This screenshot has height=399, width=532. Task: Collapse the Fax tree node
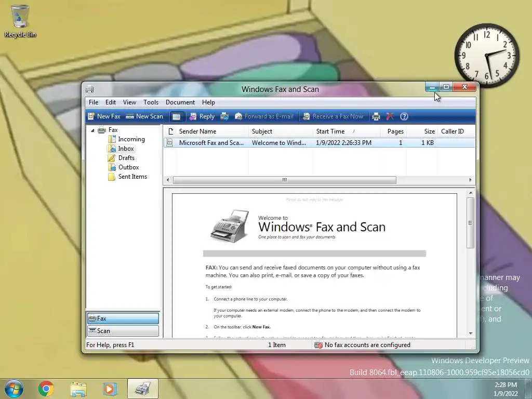[92, 130]
